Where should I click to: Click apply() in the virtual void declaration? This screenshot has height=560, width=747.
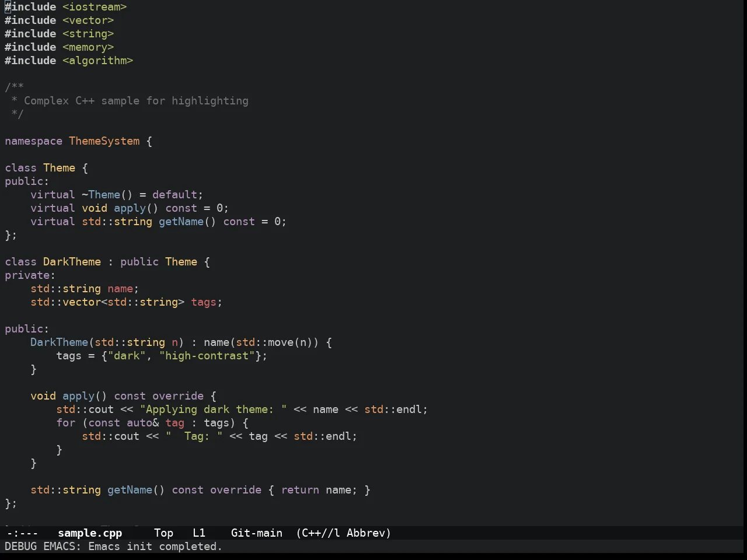tap(136, 208)
